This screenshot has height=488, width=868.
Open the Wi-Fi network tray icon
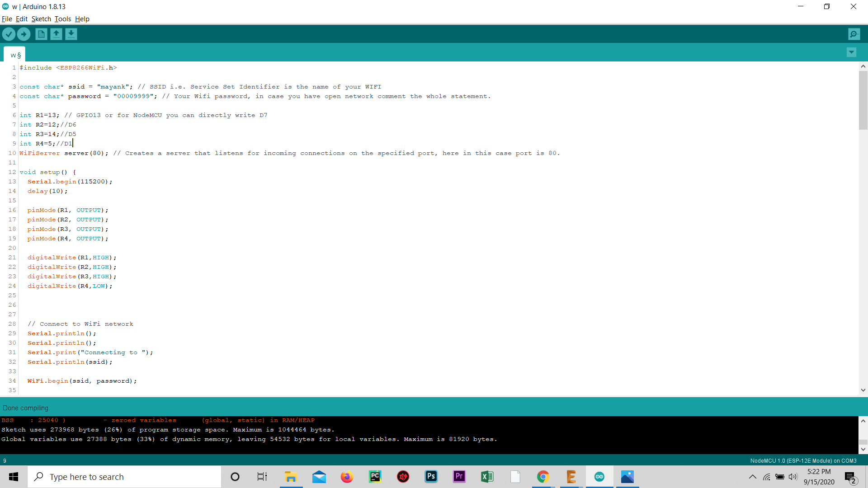pyautogui.click(x=767, y=477)
